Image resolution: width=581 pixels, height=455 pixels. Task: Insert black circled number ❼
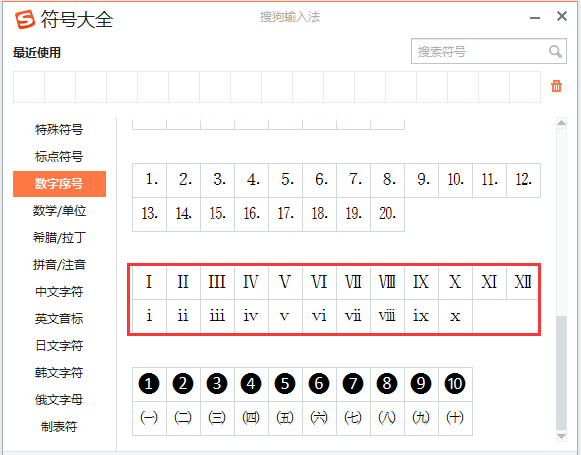click(x=353, y=384)
